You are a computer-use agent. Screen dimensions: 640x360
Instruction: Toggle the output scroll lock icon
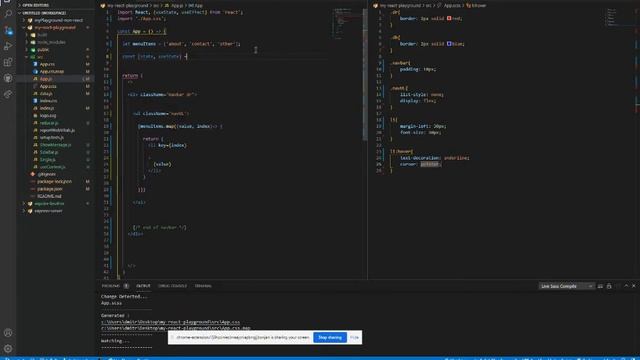[609, 286]
